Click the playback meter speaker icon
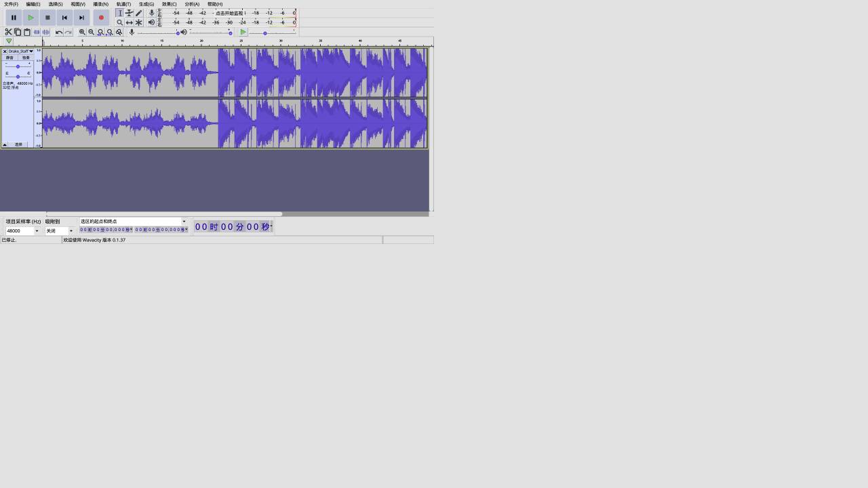 click(x=151, y=22)
